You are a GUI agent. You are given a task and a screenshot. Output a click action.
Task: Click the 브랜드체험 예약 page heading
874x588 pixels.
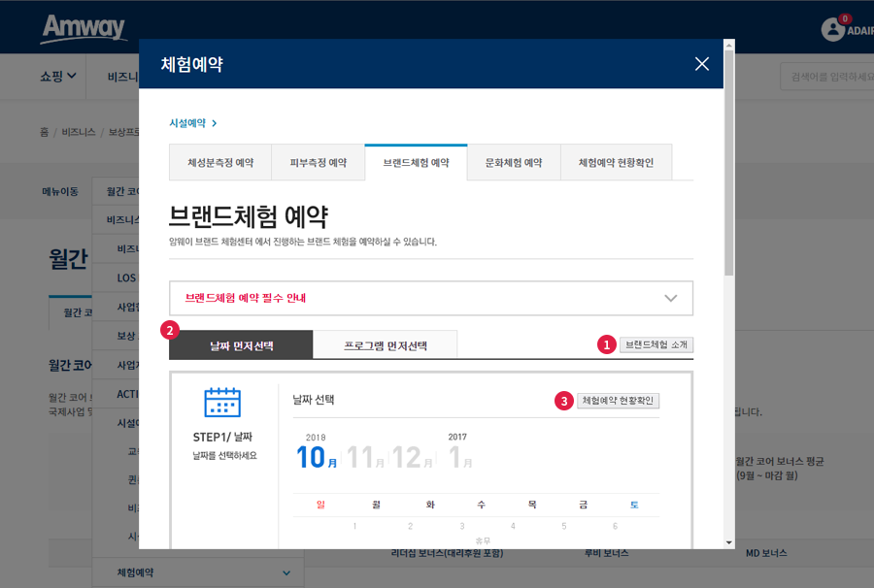pos(249,216)
